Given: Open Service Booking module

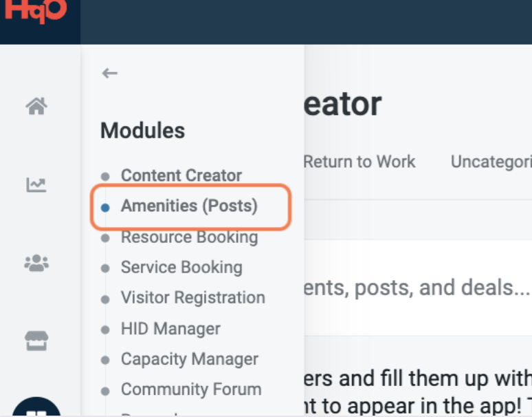Looking at the screenshot, I should 181,267.
